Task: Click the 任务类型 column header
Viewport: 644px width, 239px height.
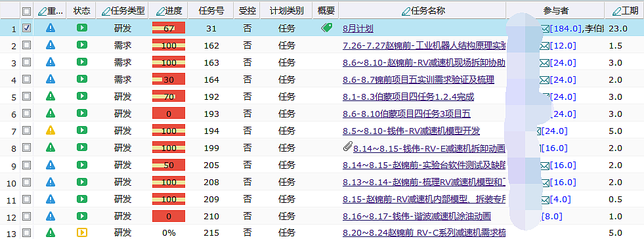Action: 122,11
